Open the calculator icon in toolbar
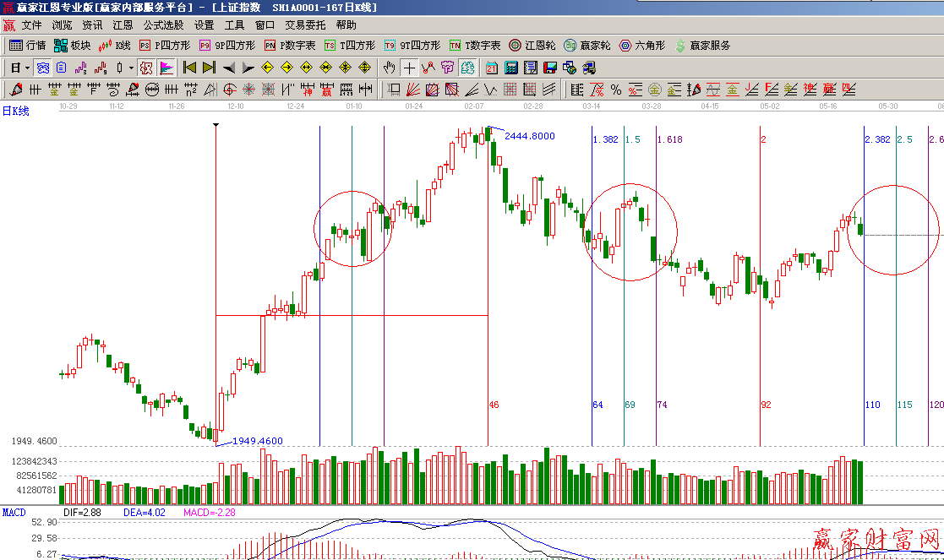The width and height of the screenshot is (944, 560). point(511,68)
